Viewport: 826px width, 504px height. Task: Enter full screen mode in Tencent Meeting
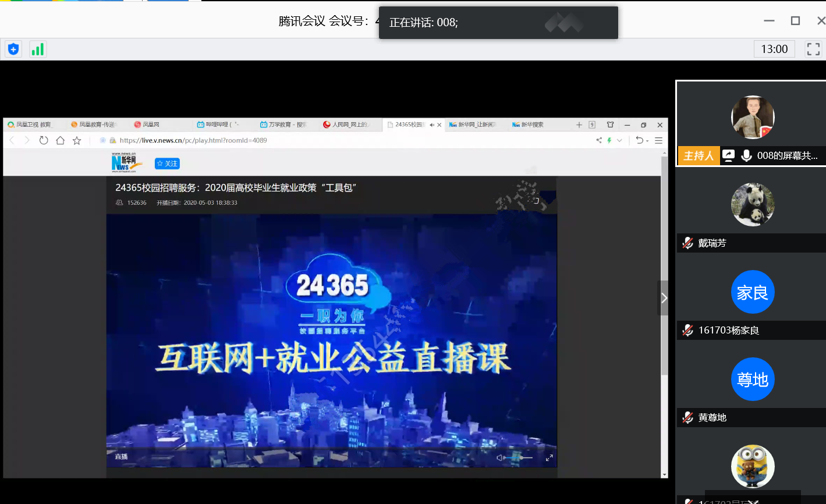(x=813, y=49)
